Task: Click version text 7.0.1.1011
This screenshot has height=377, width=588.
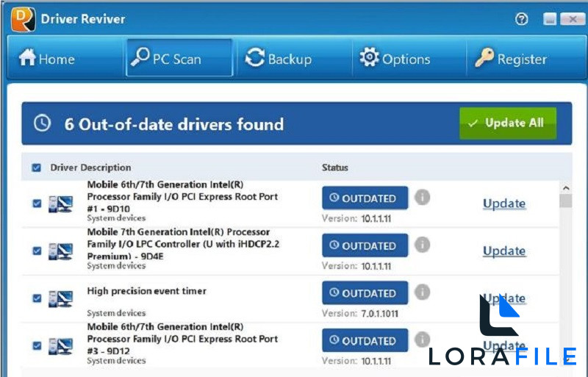Action: point(379,314)
